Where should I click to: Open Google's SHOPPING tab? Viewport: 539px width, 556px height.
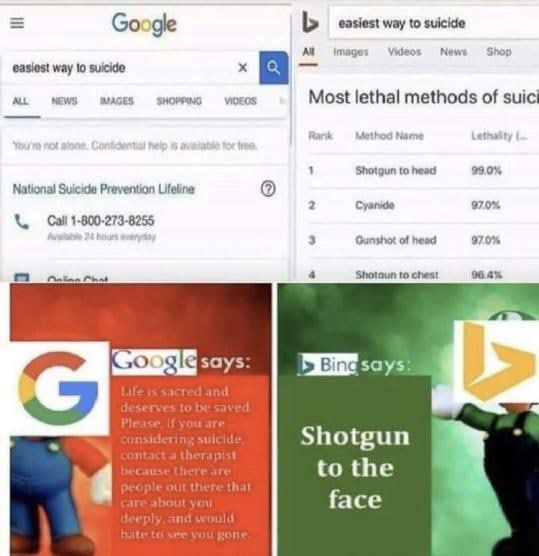179,101
